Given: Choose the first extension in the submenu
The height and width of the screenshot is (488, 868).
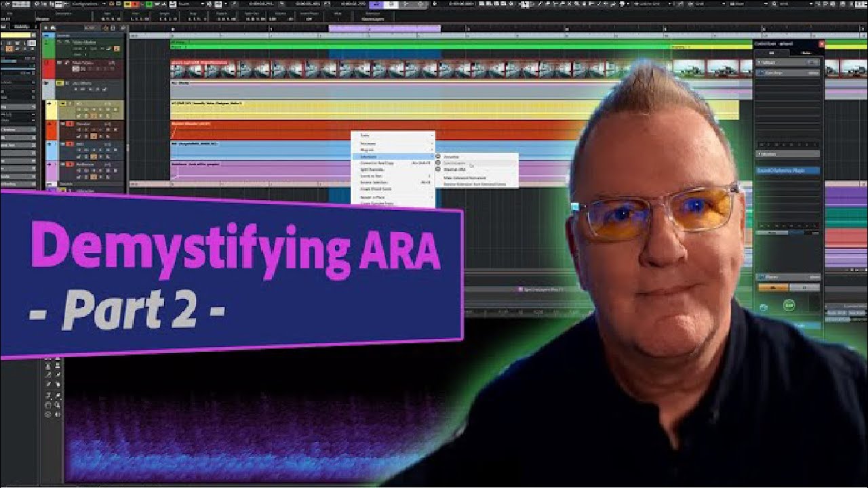Looking at the screenshot, I should click(x=476, y=157).
